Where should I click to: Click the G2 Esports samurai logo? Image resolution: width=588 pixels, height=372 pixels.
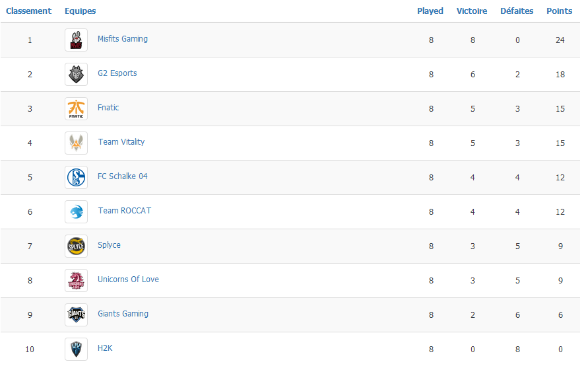click(x=76, y=74)
